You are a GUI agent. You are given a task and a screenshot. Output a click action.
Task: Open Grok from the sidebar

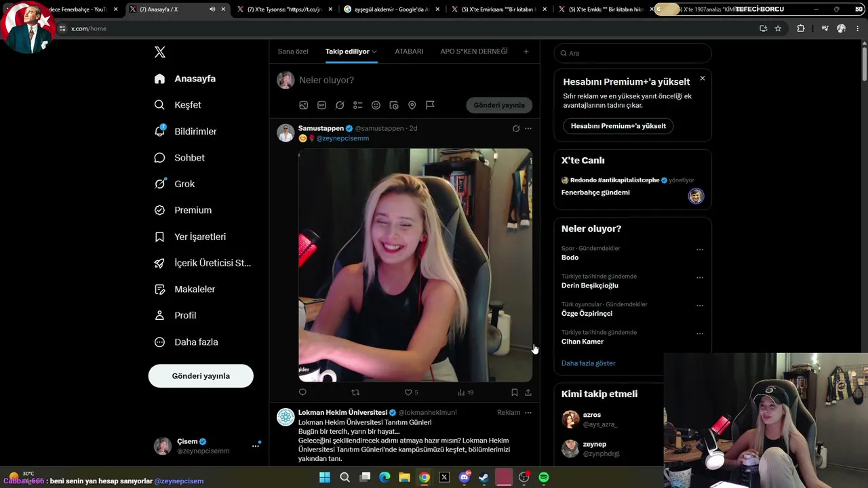coord(174,184)
